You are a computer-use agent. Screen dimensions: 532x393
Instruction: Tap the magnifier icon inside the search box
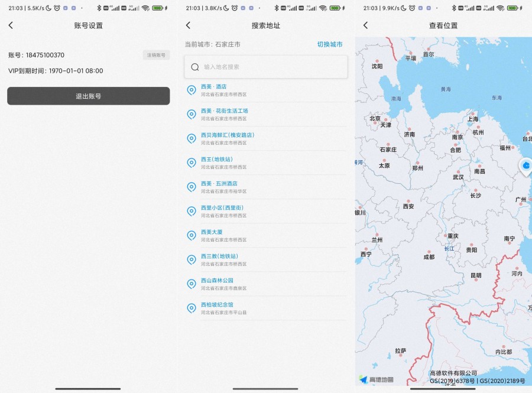(x=195, y=67)
